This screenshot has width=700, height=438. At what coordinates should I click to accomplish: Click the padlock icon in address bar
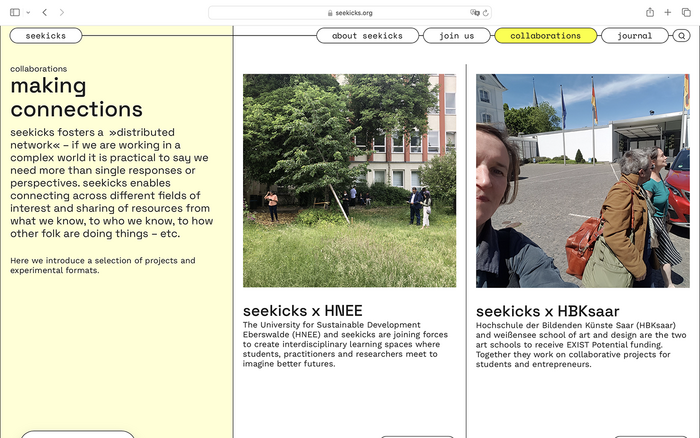(x=330, y=13)
